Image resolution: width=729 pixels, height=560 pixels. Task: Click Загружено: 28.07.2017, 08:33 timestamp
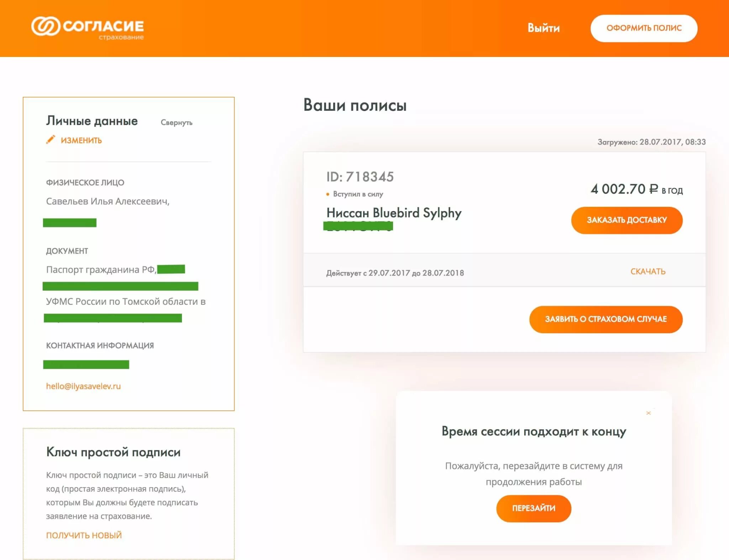(651, 142)
